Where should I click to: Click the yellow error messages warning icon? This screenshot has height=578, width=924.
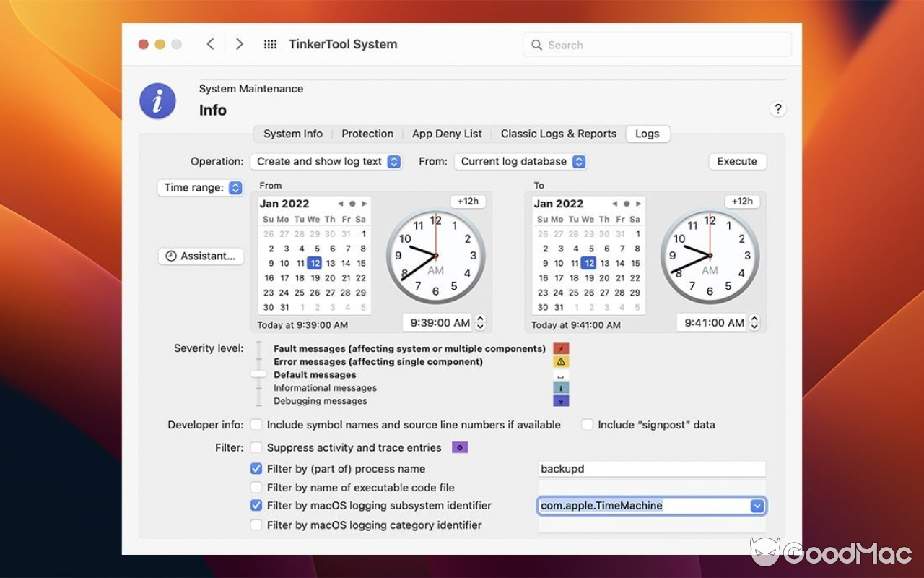pos(561,361)
